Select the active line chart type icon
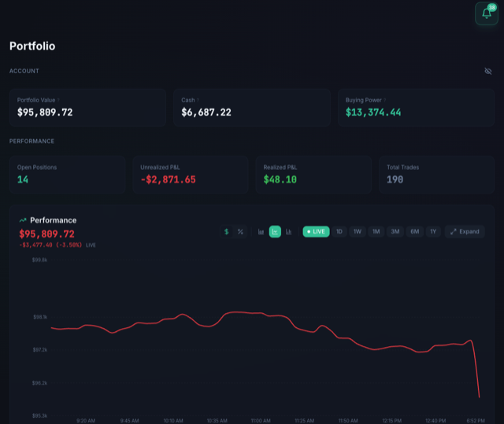This screenshot has height=424, width=504. 275,232
